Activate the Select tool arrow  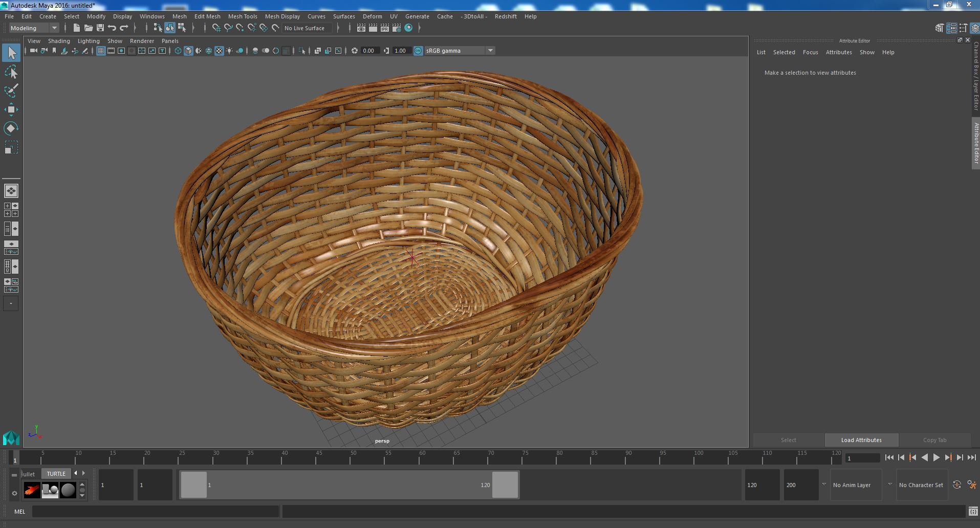coord(11,53)
